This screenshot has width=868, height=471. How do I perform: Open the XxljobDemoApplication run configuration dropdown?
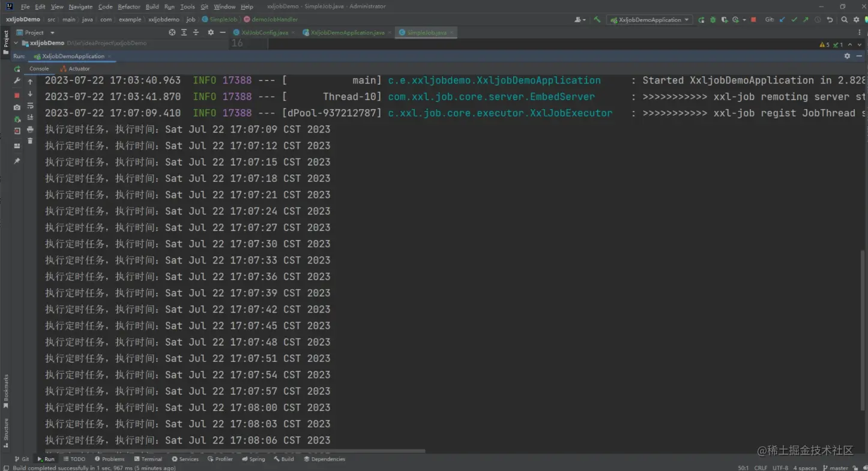point(649,20)
